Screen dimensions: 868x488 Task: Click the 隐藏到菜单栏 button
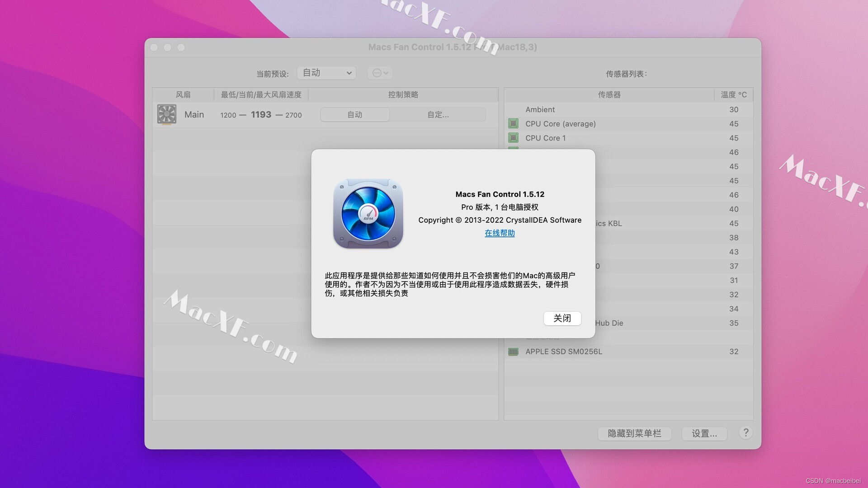click(x=634, y=433)
